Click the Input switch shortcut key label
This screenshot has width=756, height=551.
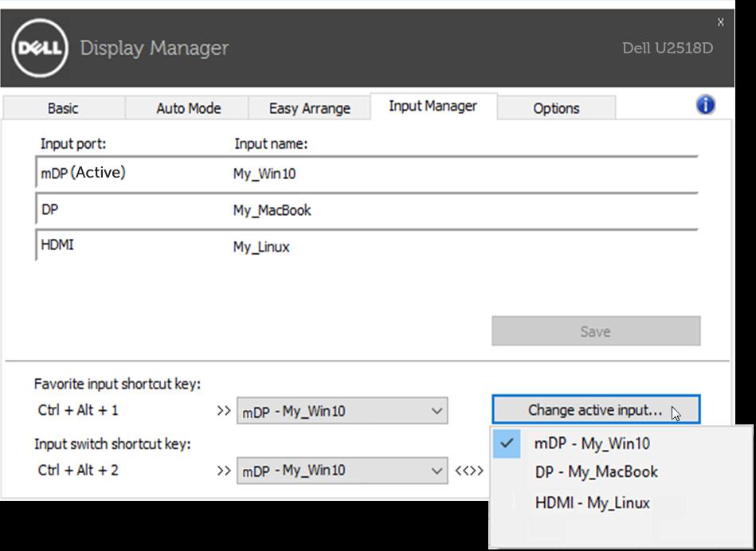click(112, 444)
